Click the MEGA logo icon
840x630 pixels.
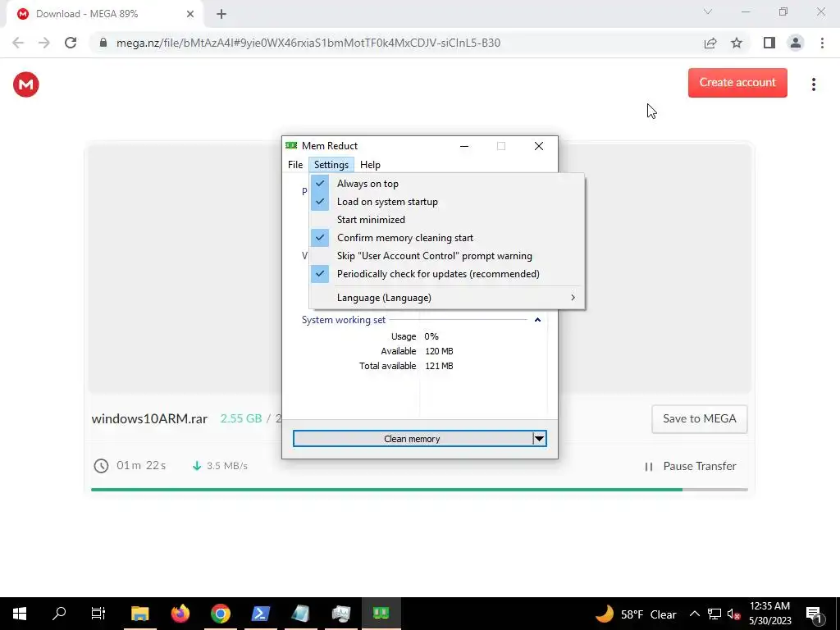(25, 84)
